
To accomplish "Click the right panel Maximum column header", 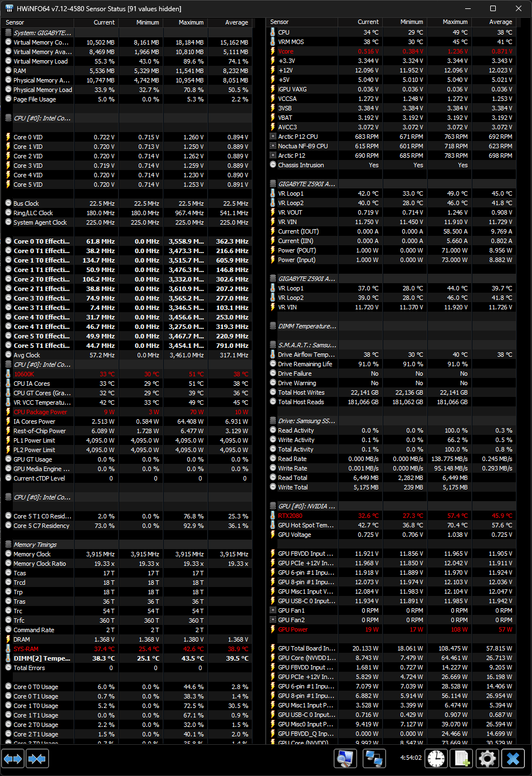I will click(x=449, y=22).
